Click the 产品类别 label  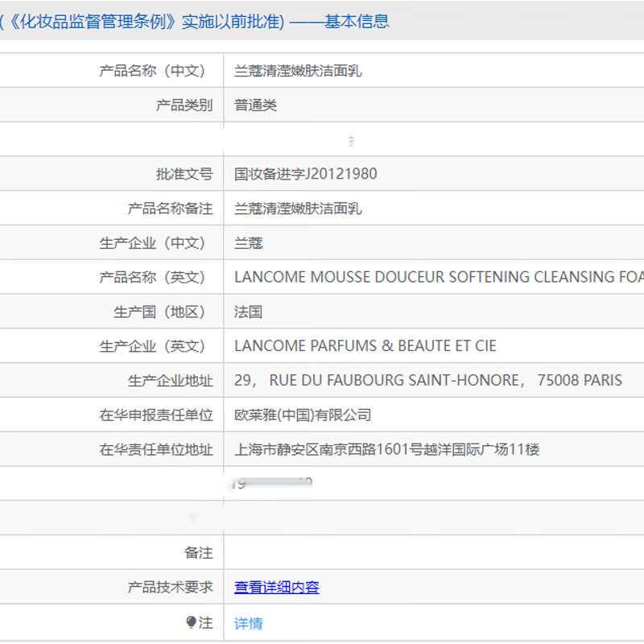184,105
